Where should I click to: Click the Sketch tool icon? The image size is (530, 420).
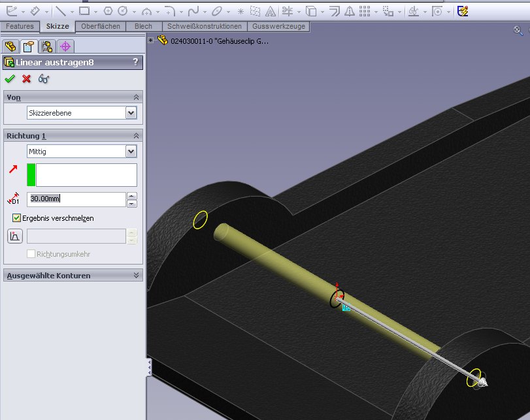tap(12, 11)
